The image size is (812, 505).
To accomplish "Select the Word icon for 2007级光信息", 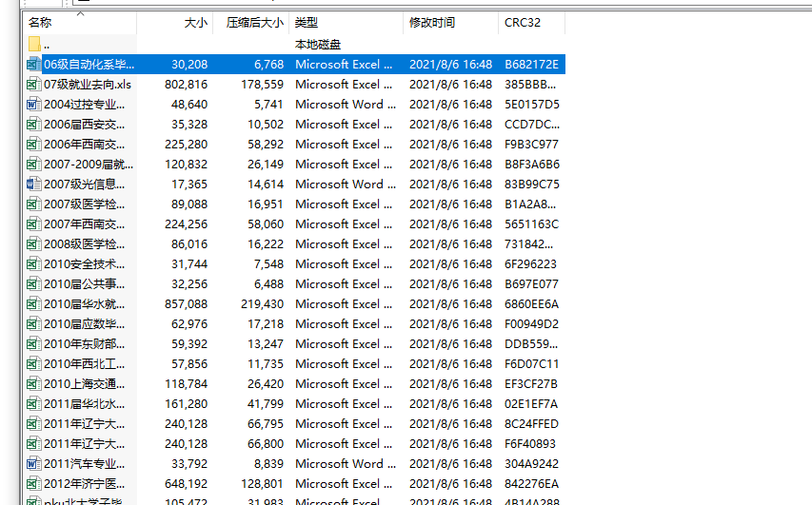I will [x=33, y=185].
